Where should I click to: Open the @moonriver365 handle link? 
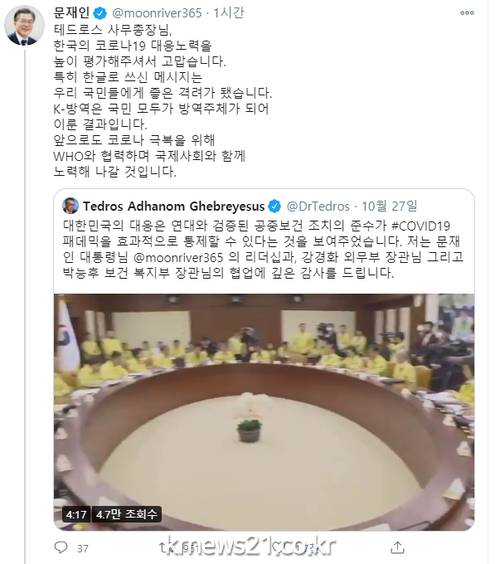click(157, 13)
